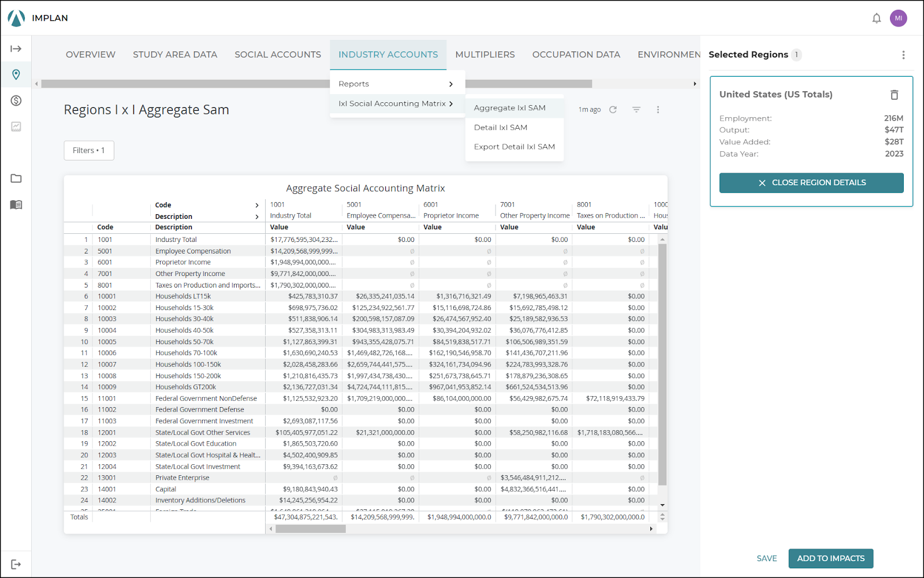
Task: Expand the left sidebar navigation arrow
Action: (16, 49)
